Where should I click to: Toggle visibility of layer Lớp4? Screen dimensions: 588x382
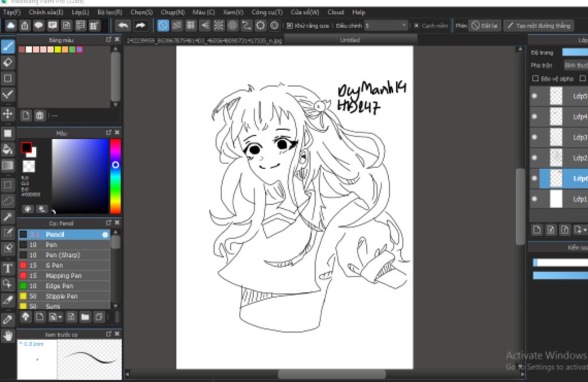tap(535, 116)
